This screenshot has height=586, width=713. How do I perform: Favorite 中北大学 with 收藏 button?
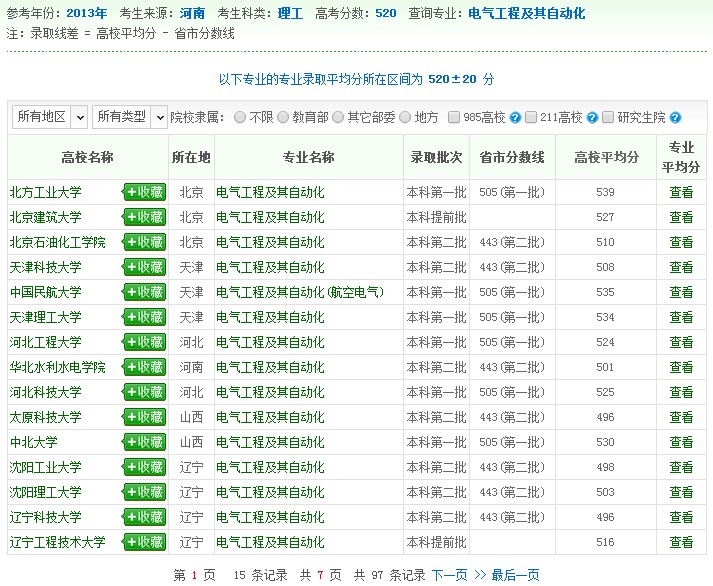(144, 442)
